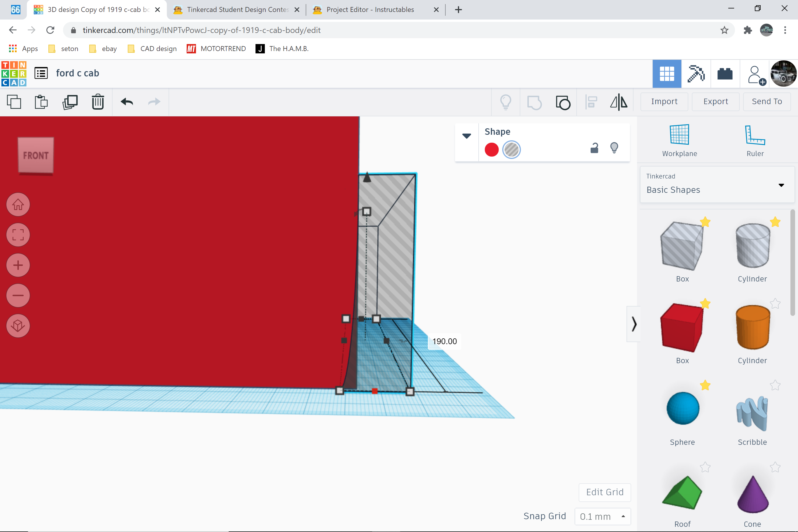Click the Align tool icon

591,102
